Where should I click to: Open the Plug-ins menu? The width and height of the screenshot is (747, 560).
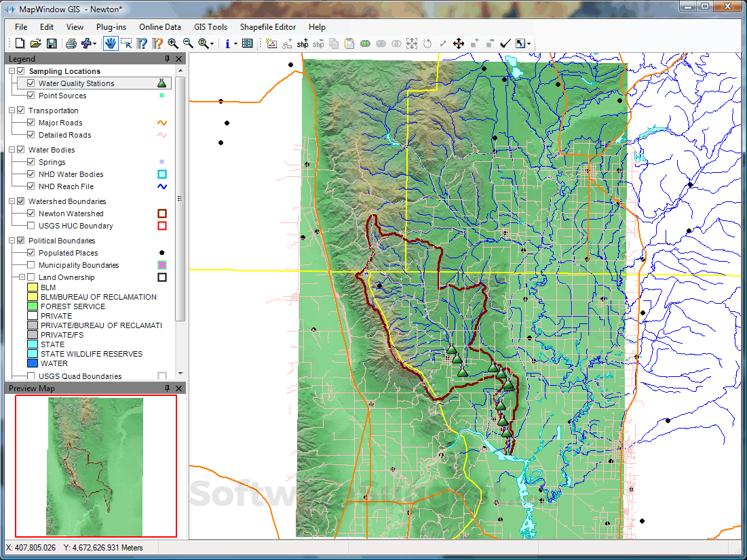pyautogui.click(x=111, y=27)
